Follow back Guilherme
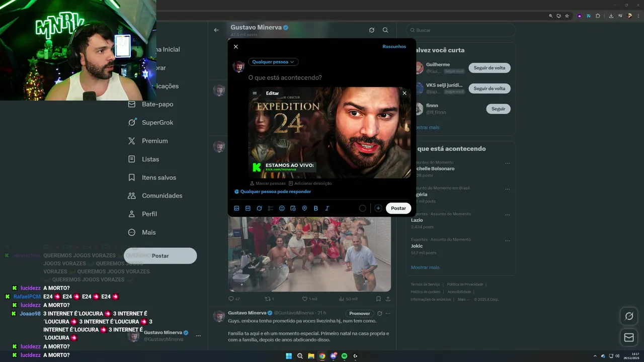The image size is (644, 362). [x=490, y=68]
